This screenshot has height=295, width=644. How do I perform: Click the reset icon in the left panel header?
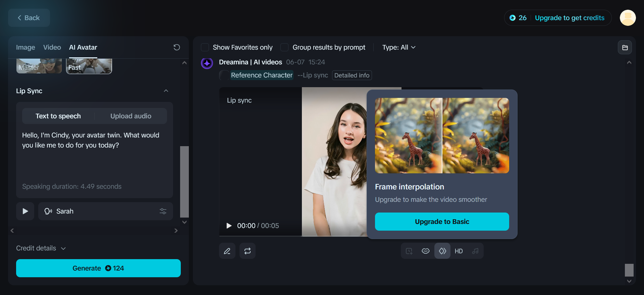click(177, 47)
